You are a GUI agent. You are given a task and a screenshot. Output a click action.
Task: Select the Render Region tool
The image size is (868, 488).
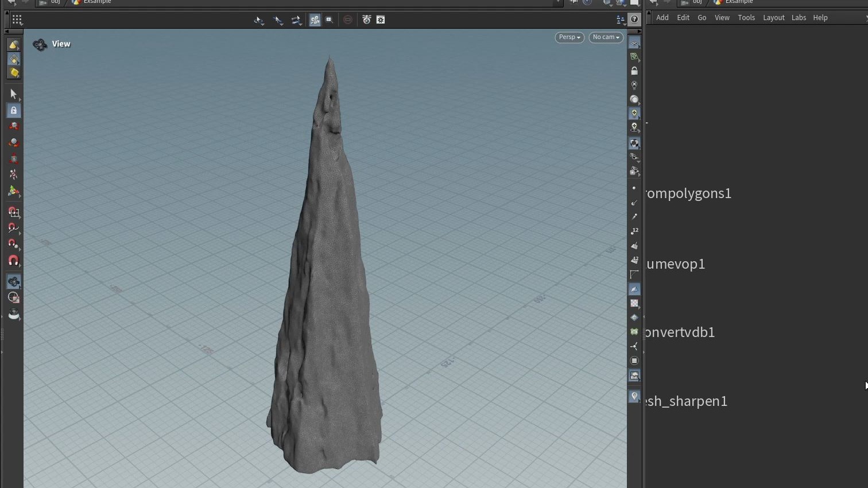click(x=14, y=298)
